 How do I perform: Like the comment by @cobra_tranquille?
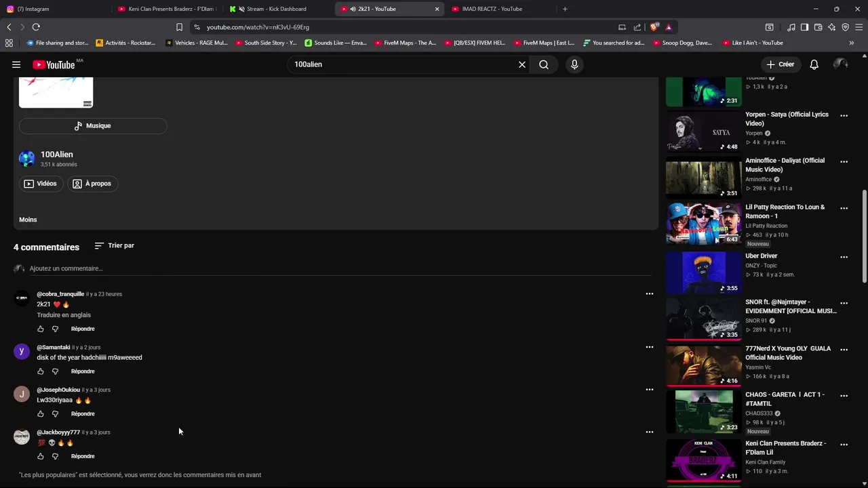pyautogui.click(x=41, y=329)
